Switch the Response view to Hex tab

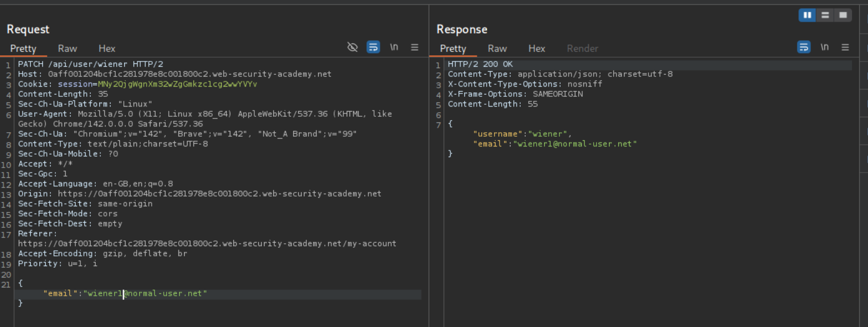[x=537, y=48]
